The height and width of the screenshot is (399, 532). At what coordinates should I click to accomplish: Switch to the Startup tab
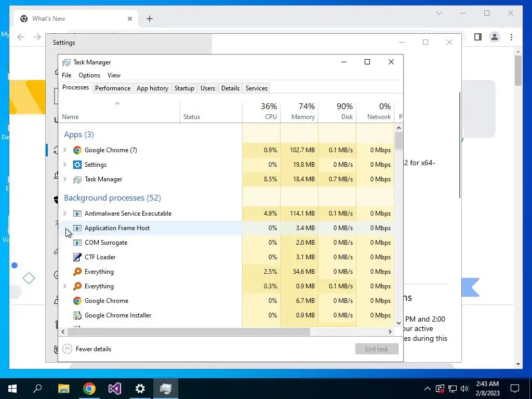[x=184, y=88]
